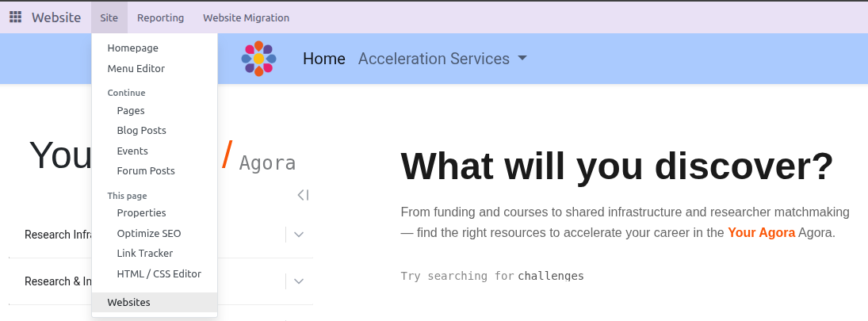Open the Link Tracker entry

tap(145, 254)
